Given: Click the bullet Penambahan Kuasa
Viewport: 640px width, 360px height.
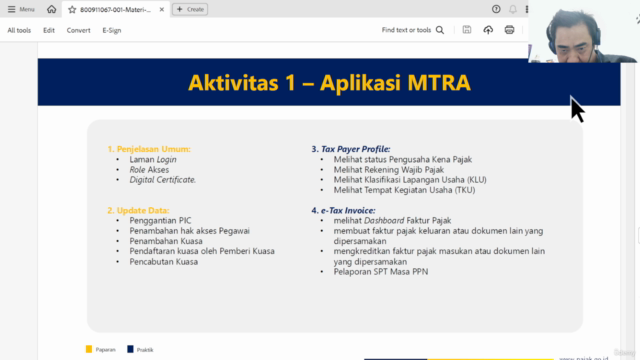Looking at the screenshot, I should pyautogui.click(x=166, y=241).
